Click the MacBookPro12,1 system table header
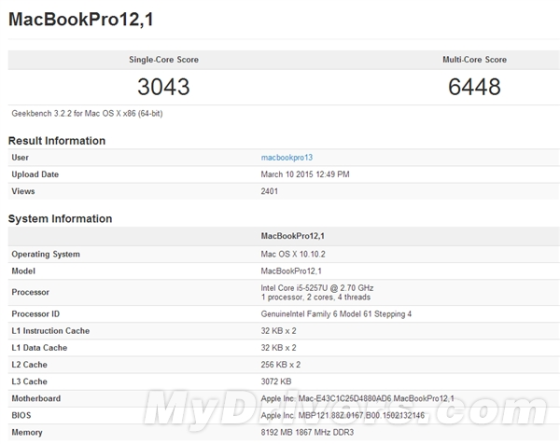560x444 pixels. 292,236
